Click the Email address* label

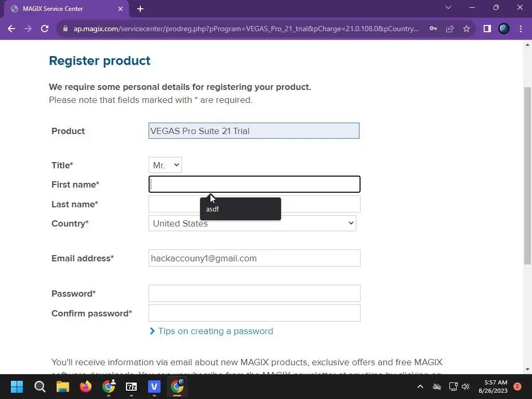[83, 259]
